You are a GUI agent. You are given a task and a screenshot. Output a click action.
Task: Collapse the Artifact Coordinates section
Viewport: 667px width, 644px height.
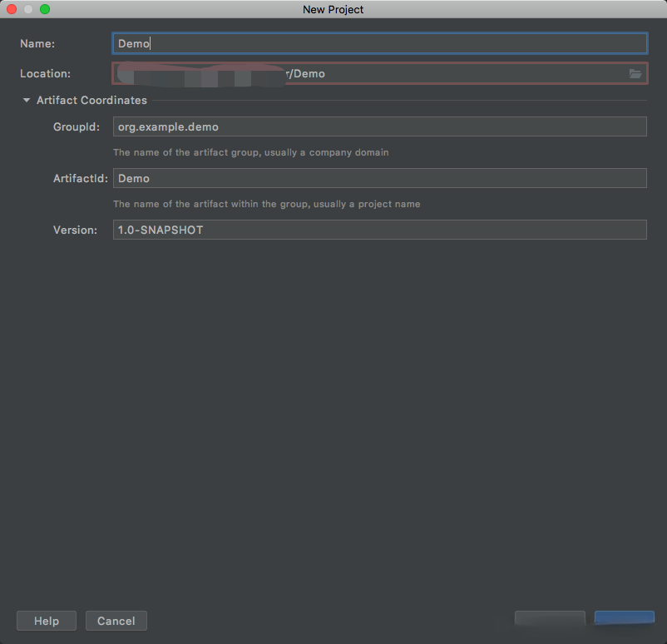[x=27, y=100]
